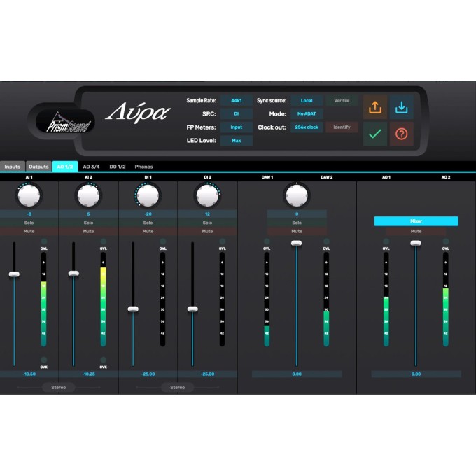Click the DI 1 pan value -20

pyautogui.click(x=148, y=213)
